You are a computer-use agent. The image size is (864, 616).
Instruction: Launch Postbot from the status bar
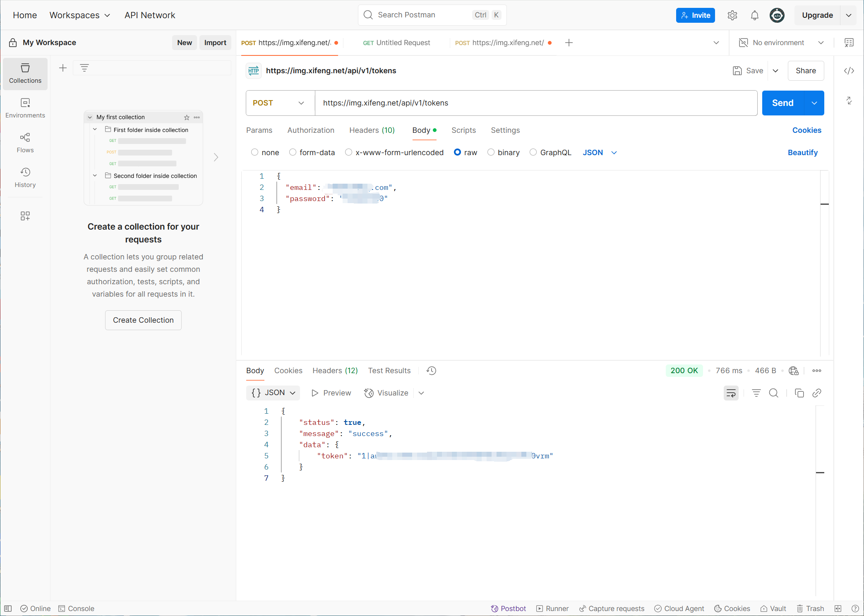(508, 608)
